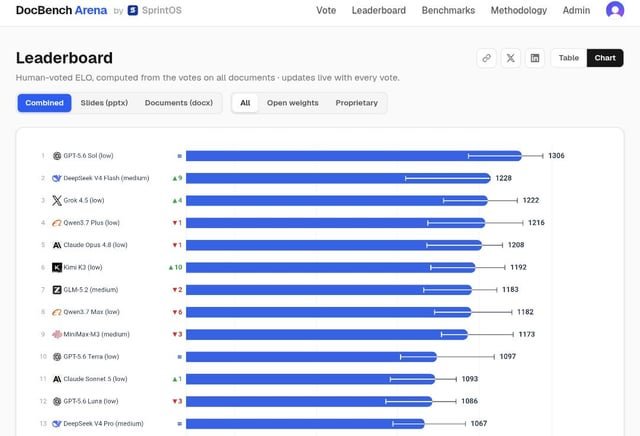The image size is (640, 436).
Task: Go to the Vote page
Action: click(326, 10)
